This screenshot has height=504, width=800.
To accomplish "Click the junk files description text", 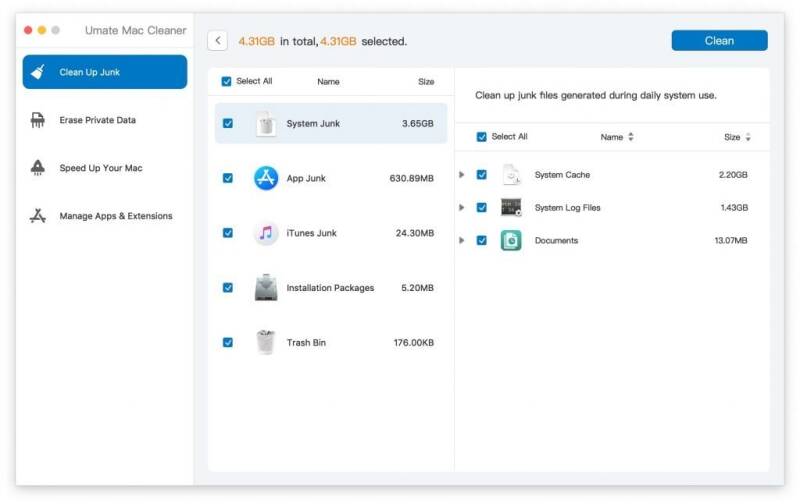I will pos(595,95).
